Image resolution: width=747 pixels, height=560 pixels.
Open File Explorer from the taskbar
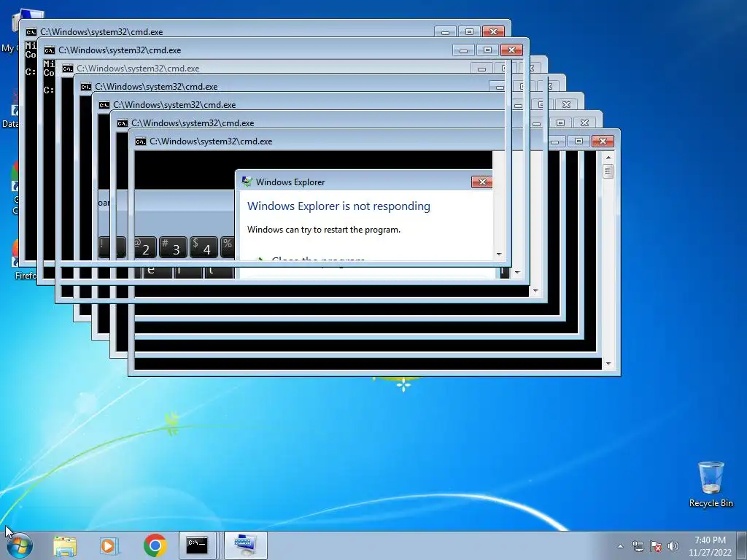pyautogui.click(x=65, y=545)
